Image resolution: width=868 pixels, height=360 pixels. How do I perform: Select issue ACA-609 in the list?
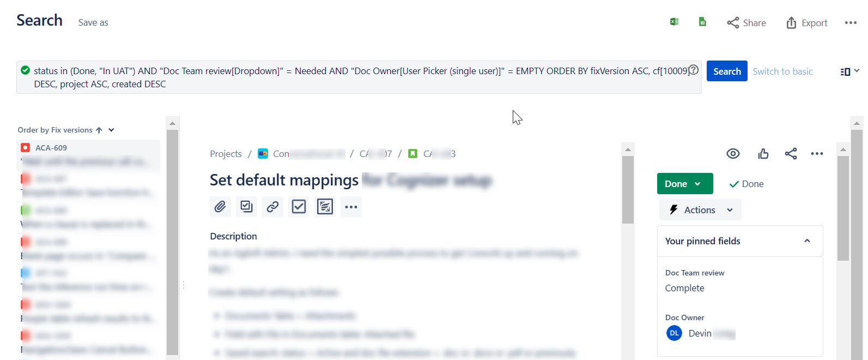tap(88, 155)
